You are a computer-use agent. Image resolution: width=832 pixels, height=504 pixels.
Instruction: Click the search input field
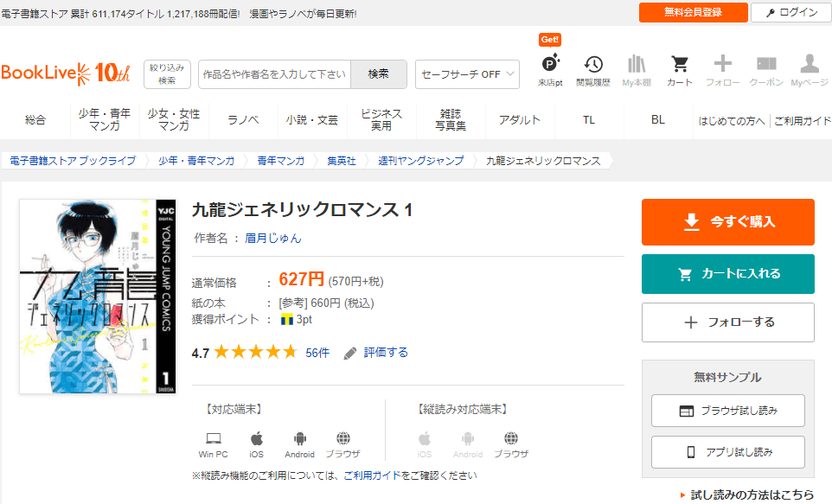click(274, 74)
